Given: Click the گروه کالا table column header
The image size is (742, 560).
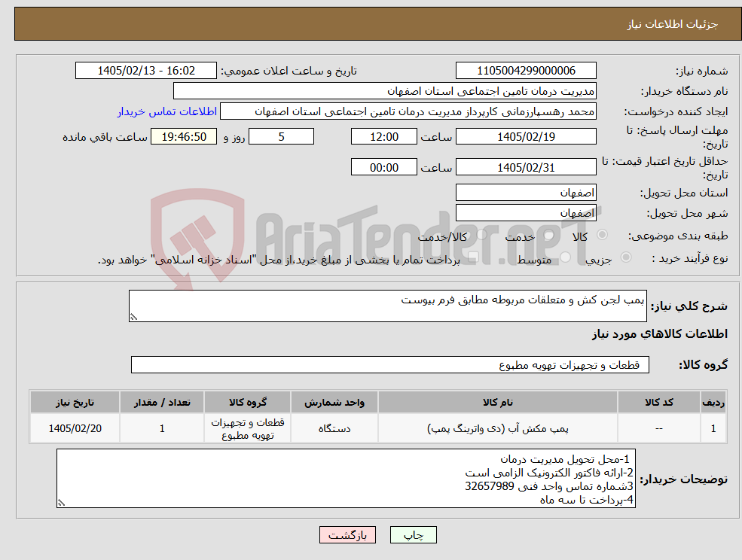Looking at the screenshot, I should (248, 402).
